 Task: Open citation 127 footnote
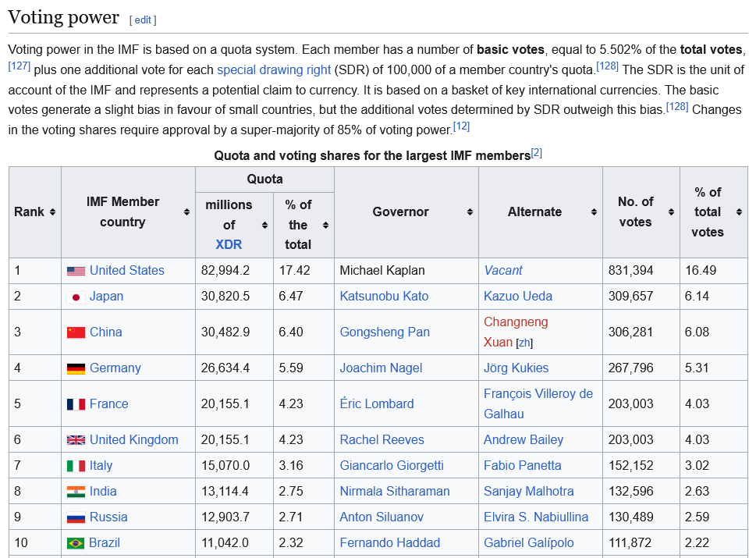20,66
